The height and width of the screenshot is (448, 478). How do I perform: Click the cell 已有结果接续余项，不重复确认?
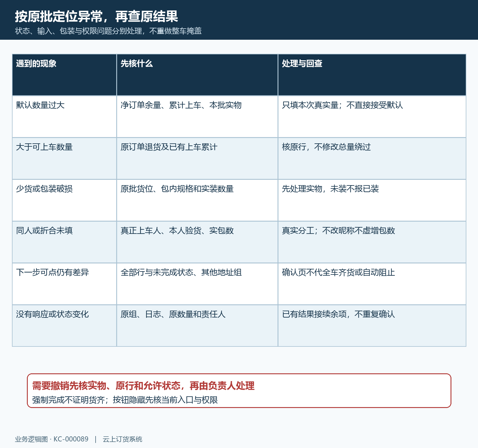tap(372, 326)
